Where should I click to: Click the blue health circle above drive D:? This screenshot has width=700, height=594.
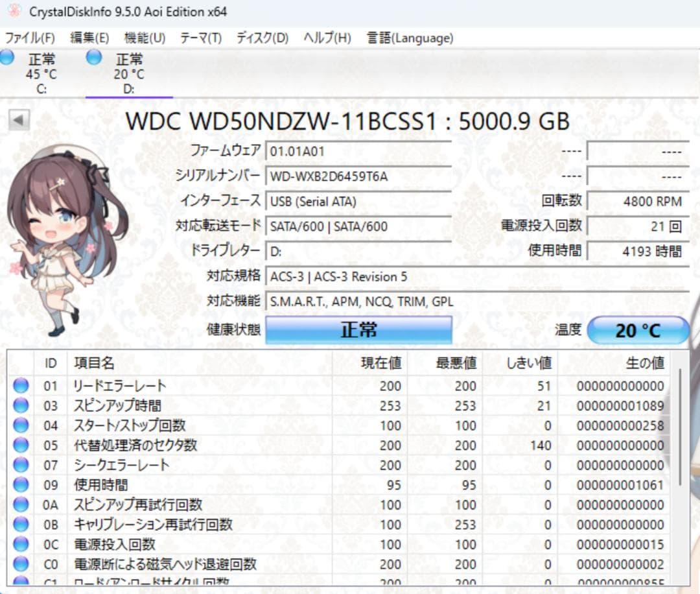[x=93, y=58]
